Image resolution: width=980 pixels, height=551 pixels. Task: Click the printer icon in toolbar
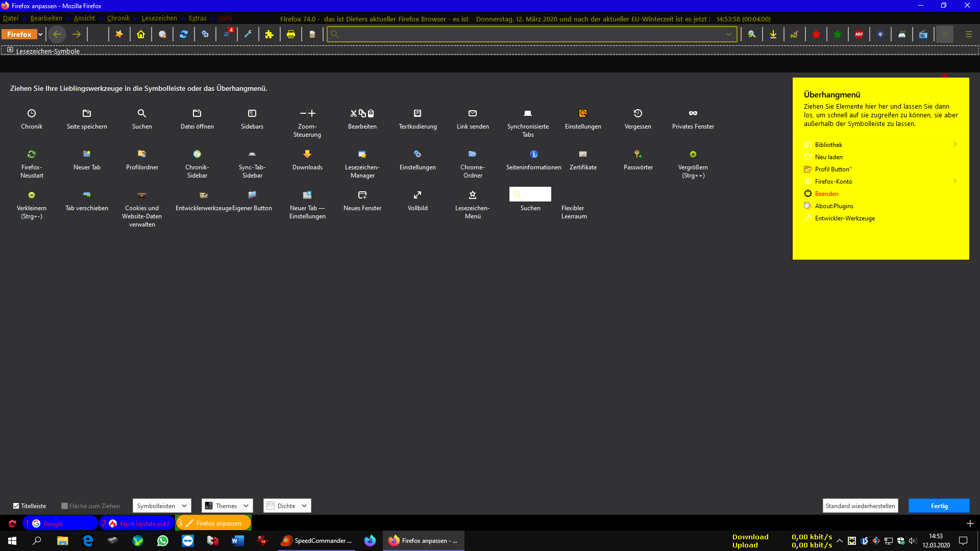coord(291,34)
